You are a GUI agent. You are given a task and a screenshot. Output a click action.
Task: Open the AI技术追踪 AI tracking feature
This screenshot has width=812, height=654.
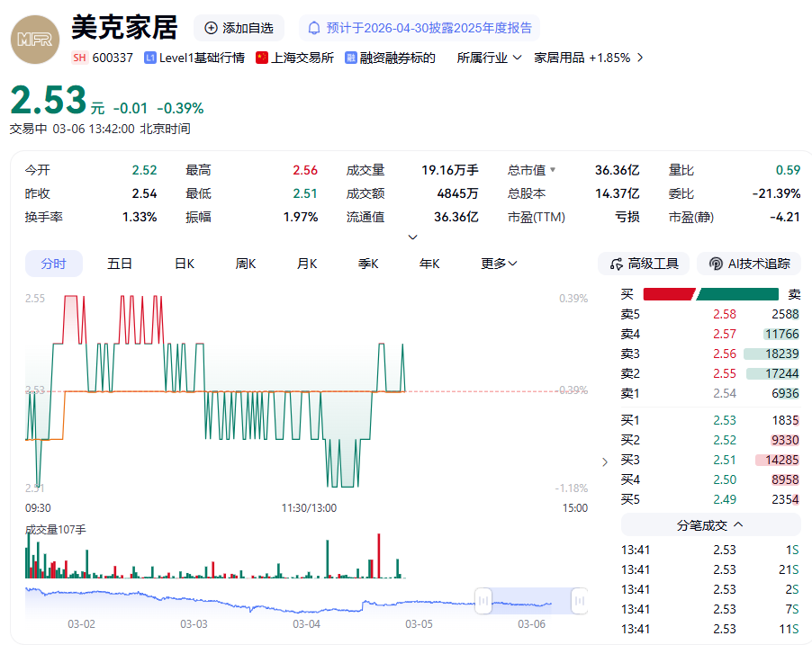pos(748,263)
